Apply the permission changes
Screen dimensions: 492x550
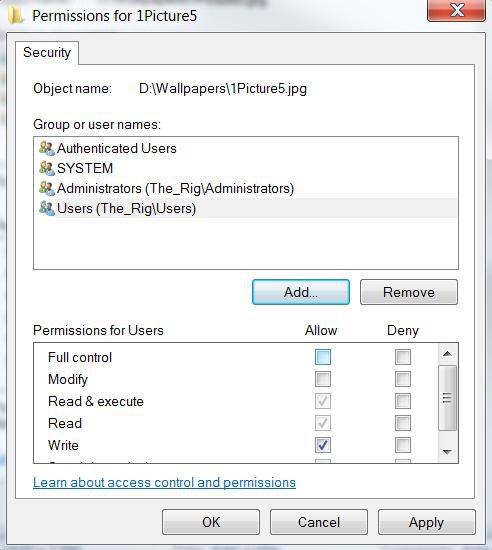click(426, 522)
